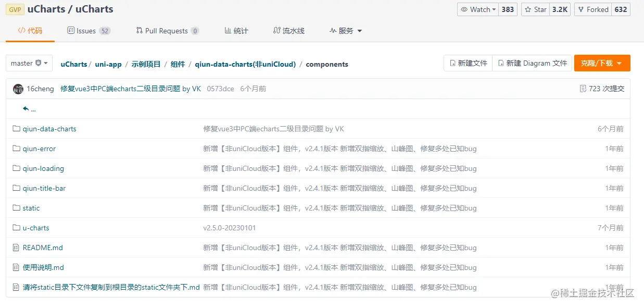Open 请将static目录下文件复制到根目录 file

(111, 287)
